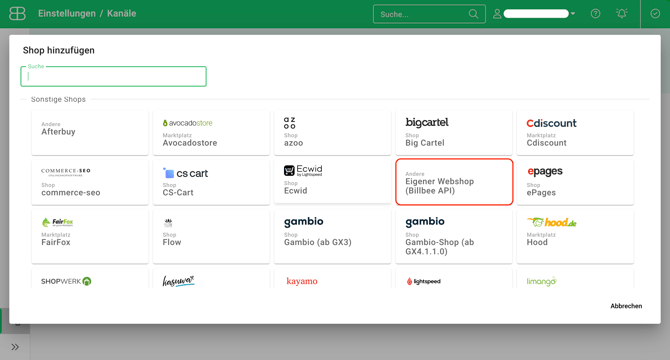Cancel the dialog with Abbrechen
Screen dimensions: 670x360
coord(626,306)
